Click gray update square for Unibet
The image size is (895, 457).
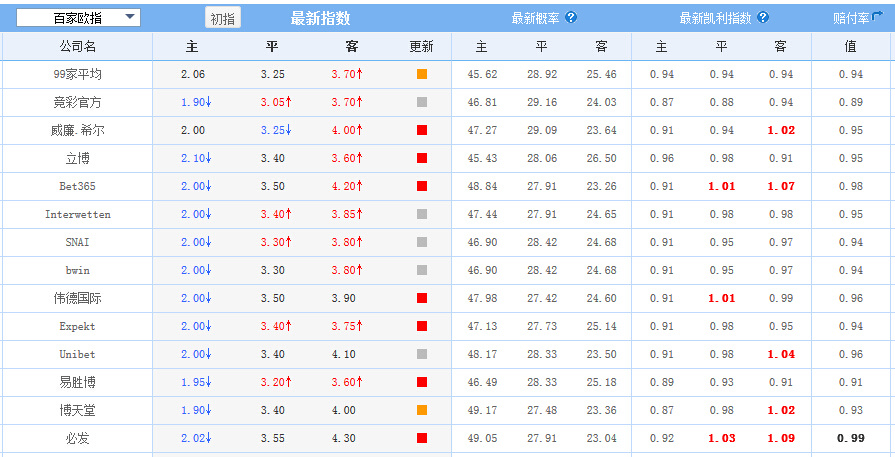coord(422,354)
